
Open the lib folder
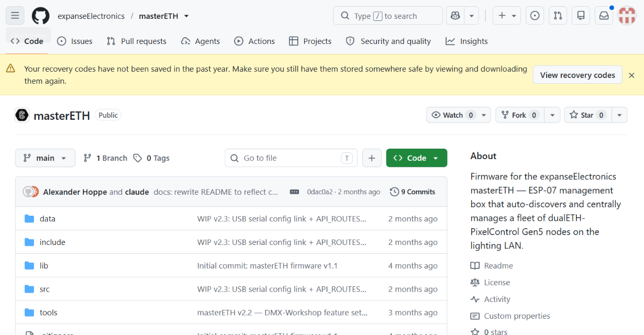click(x=44, y=266)
